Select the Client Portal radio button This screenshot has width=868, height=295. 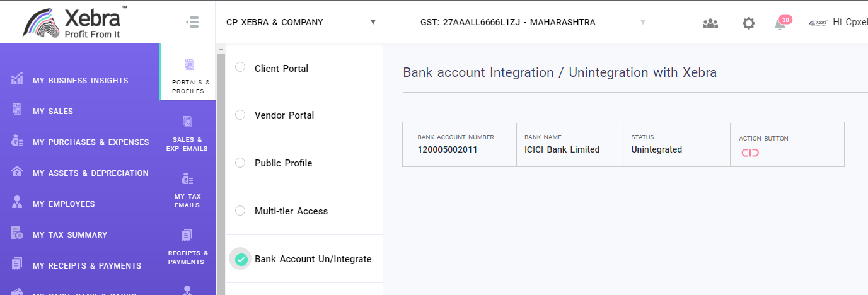point(240,67)
